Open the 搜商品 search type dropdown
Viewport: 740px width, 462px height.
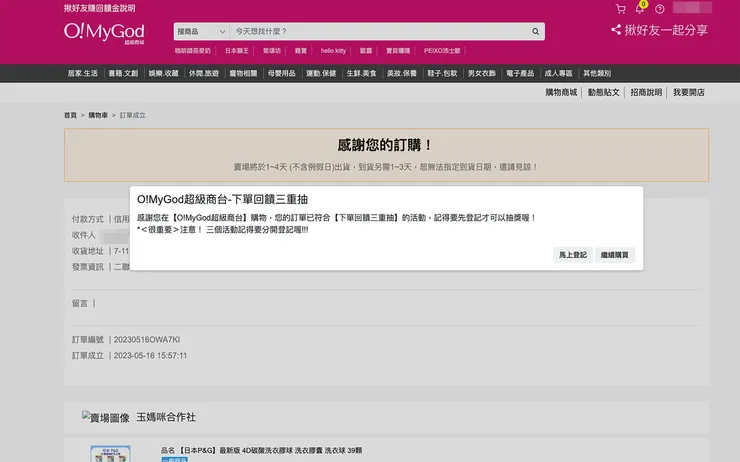[202, 32]
